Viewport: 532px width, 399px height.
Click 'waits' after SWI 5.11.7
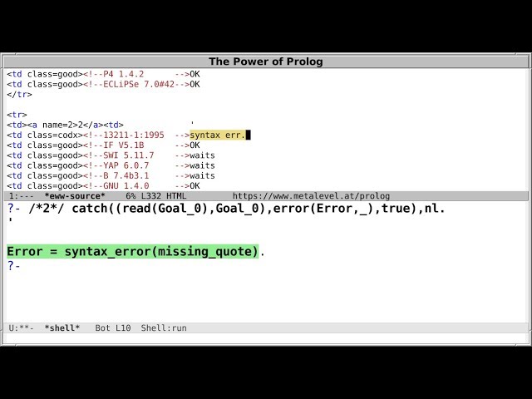(202, 155)
